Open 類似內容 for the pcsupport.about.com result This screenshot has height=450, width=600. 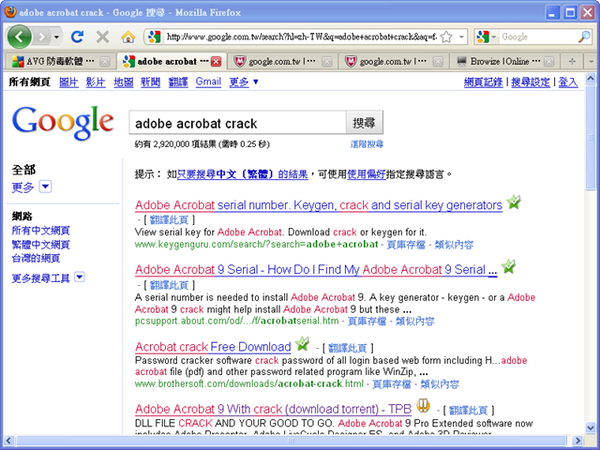click(415, 321)
